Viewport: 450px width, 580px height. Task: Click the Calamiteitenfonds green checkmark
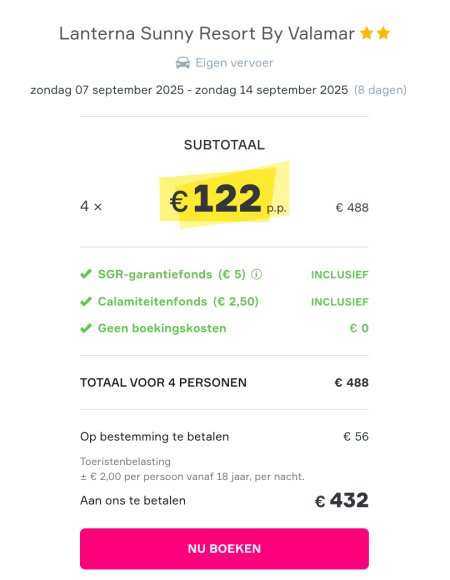pos(86,301)
